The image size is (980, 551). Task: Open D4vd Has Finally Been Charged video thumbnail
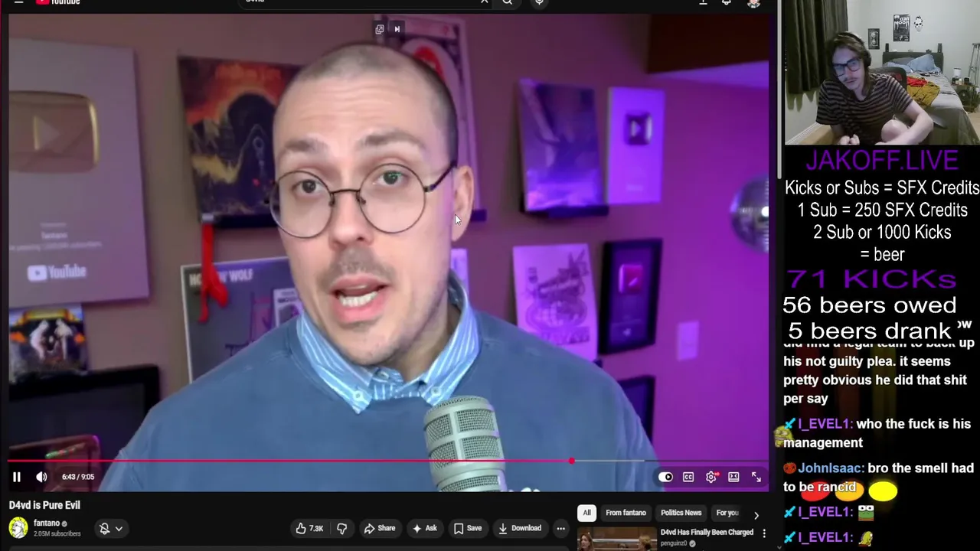click(616, 540)
